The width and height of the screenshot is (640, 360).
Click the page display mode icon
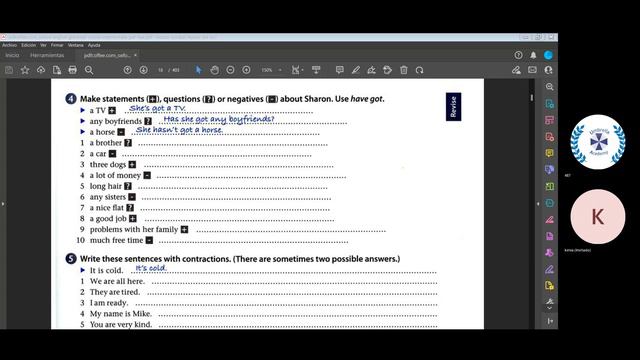(316, 70)
